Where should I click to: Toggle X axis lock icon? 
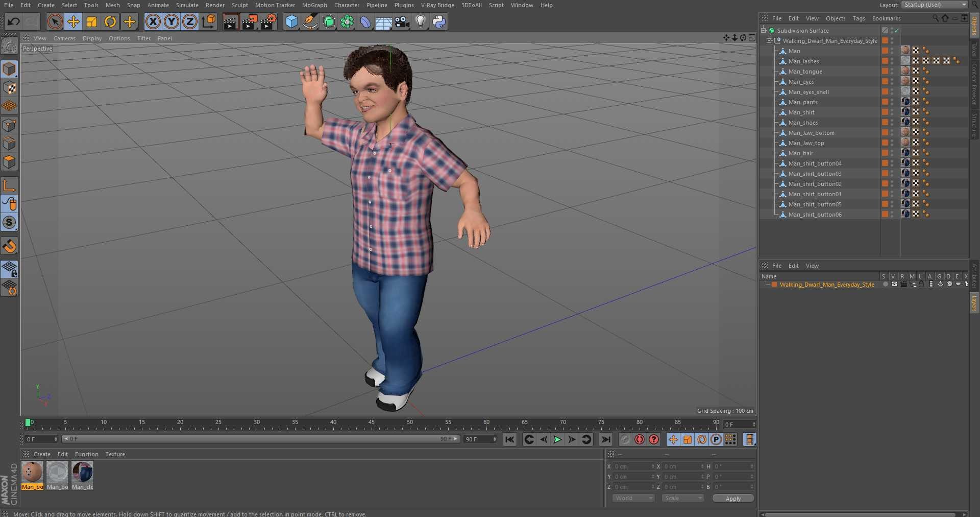pyautogui.click(x=153, y=21)
